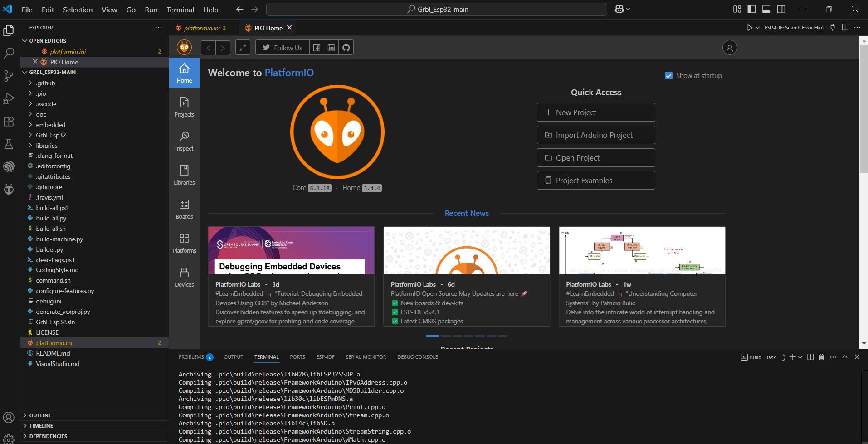The height and width of the screenshot is (444, 868).
Task: Open Boards in PIO sidebar
Action: click(x=184, y=209)
